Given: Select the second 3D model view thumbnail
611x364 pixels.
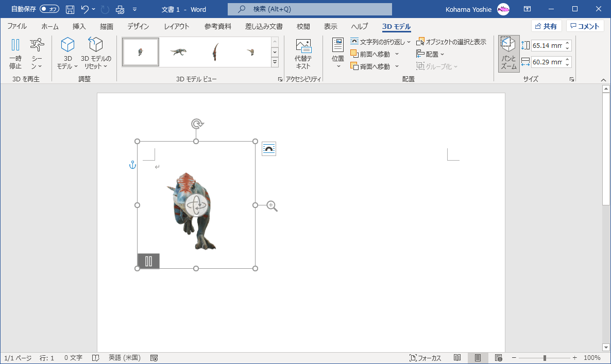Looking at the screenshot, I should coord(178,52).
